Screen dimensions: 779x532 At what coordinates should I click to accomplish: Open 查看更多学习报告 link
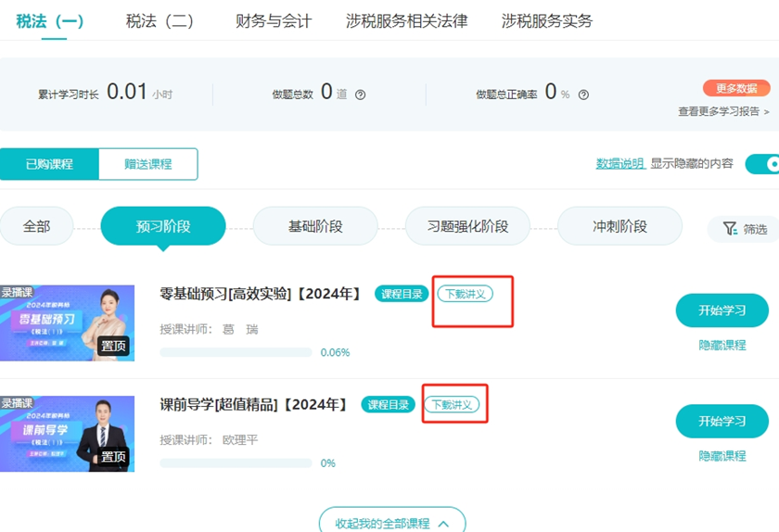723,112
